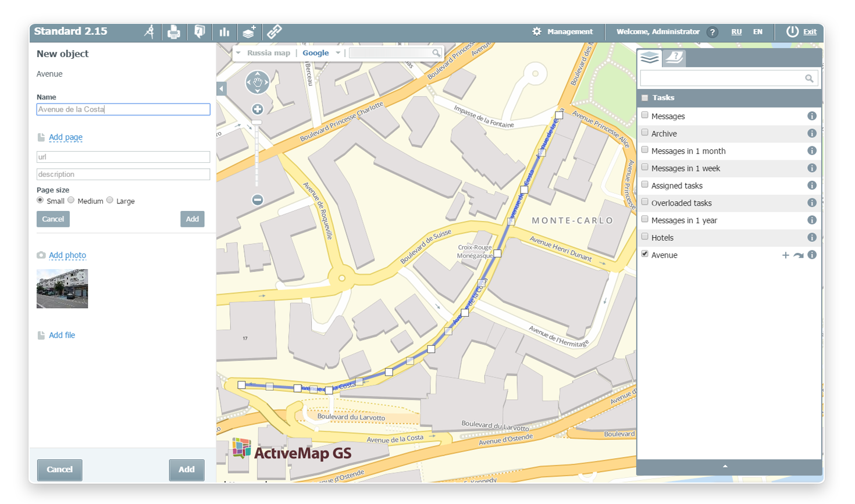Viewport: 855px width, 504px height.
Task: Click plus icon on Avenue layer
Action: click(x=785, y=255)
